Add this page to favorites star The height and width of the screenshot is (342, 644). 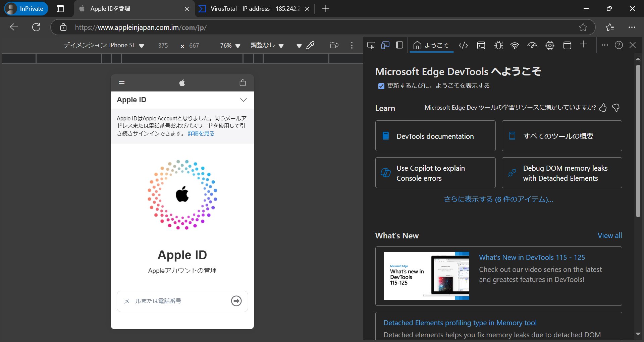coord(583,27)
